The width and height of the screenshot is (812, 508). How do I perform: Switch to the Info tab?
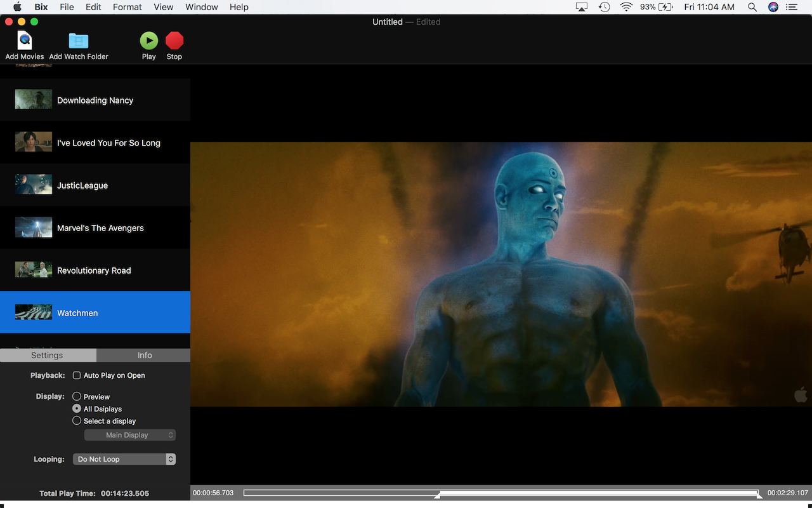click(x=144, y=356)
